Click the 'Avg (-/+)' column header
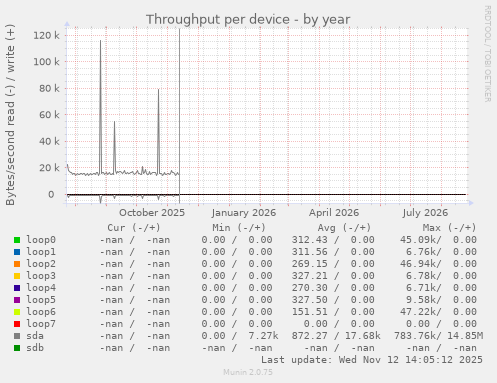This screenshot has width=497, height=383. 344,228
